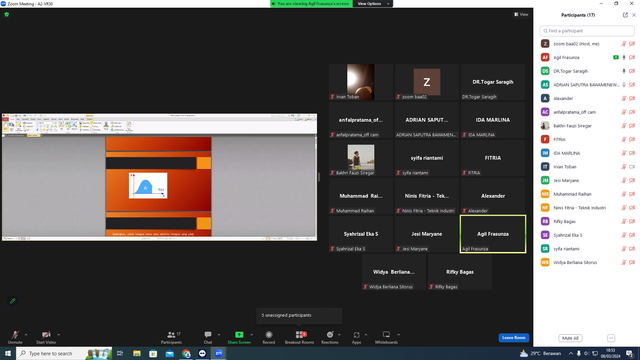The image size is (640, 360).
Task: Select Irvan Toban video tile
Action: (x=361, y=82)
